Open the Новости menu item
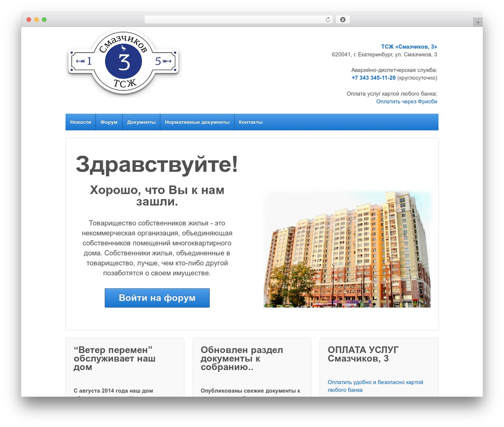504x427 pixels. [x=81, y=122]
